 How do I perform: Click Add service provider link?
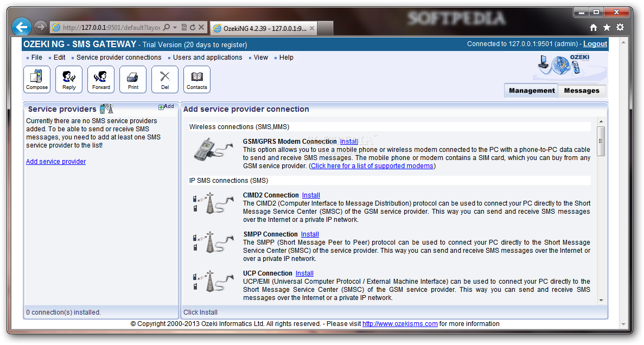tap(56, 162)
